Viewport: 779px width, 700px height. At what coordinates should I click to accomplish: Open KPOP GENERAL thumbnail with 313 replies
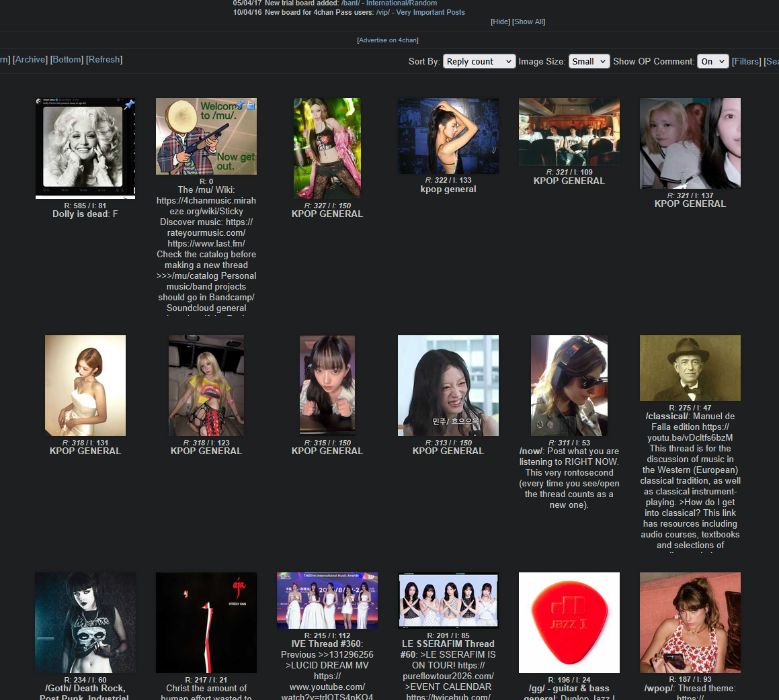coord(448,385)
